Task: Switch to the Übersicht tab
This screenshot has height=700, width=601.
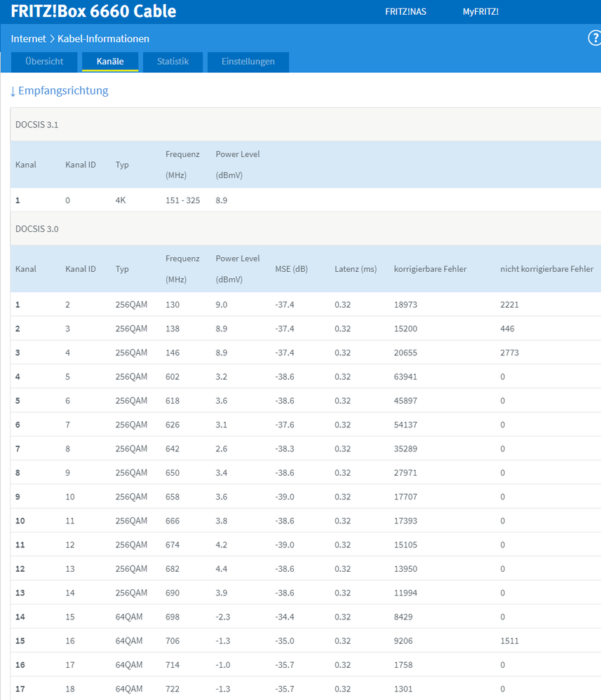Action: (x=44, y=62)
